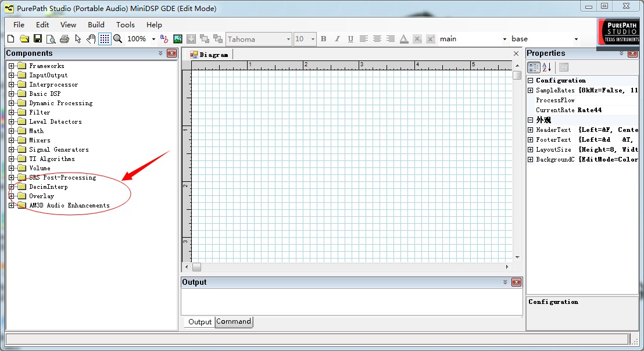The height and width of the screenshot is (351, 644).
Task: Show properties in categorized view
Action: 534,67
